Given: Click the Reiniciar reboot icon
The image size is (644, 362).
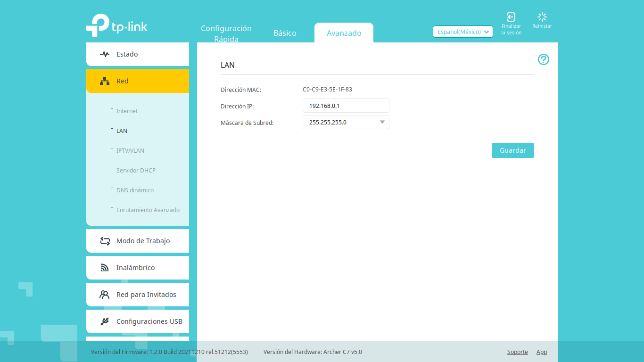Looking at the screenshot, I should point(542,17).
